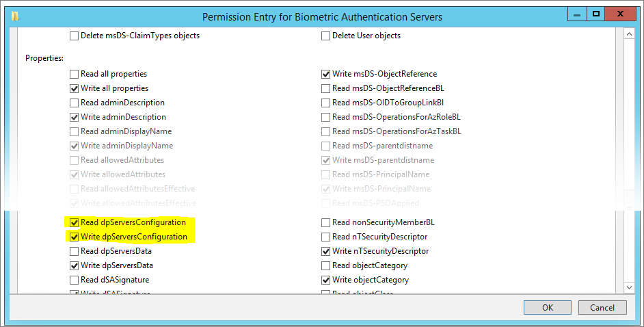This screenshot has width=644, height=327.
Task: Select Delete msDS-ClaimTypes objects checkbox
Action: pyautogui.click(x=74, y=36)
